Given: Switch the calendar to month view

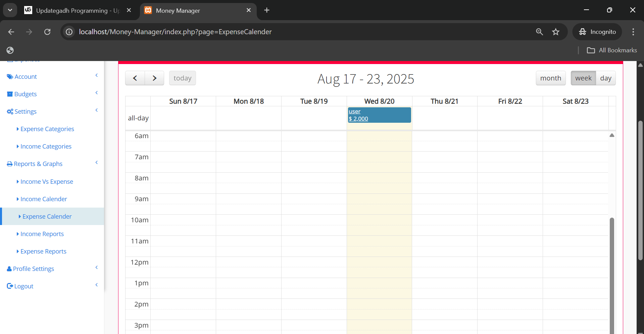Looking at the screenshot, I should [x=551, y=78].
